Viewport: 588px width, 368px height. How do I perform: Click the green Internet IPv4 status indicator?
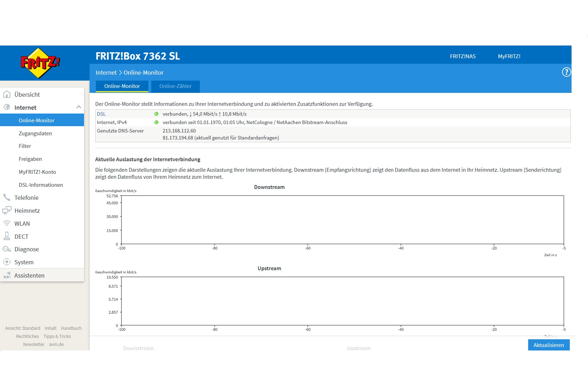coord(156,122)
